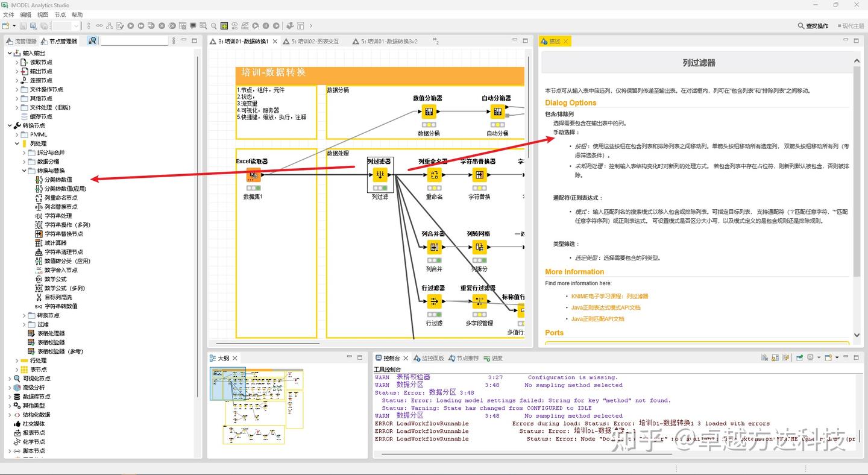The width and height of the screenshot is (868, 475).
Task: Click the workflow thumbnail in the 大纲 panel
Action: coord(256,405)
